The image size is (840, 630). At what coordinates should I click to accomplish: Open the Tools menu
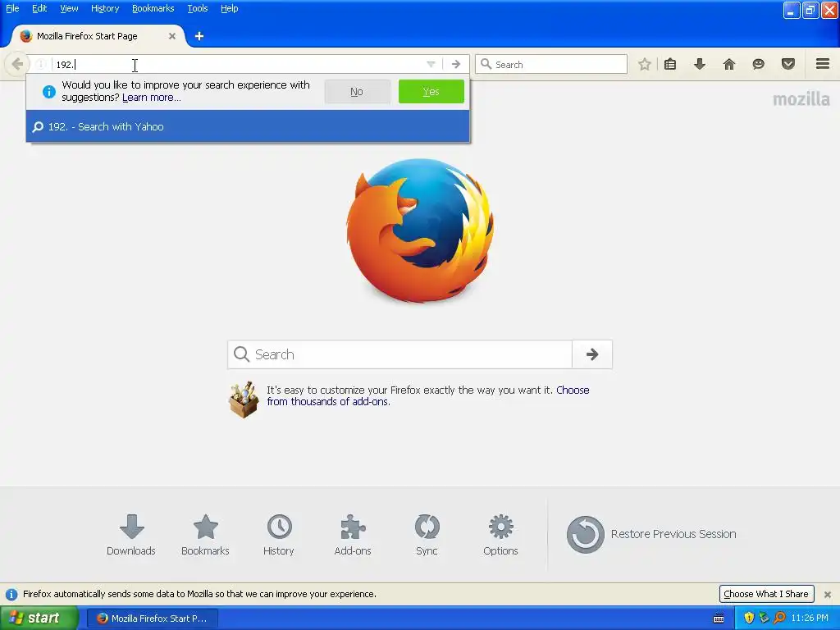click(x=197, y=8)
